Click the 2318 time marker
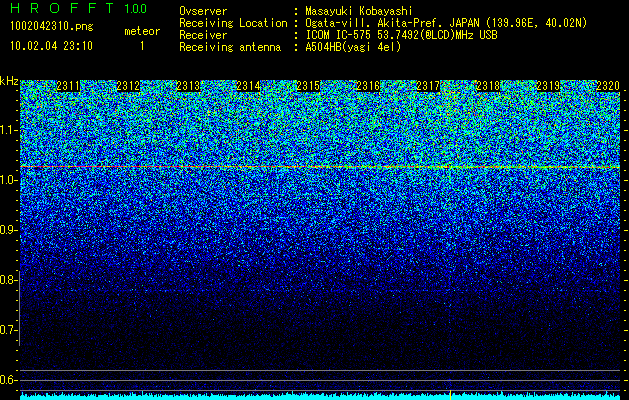This screenshot has width=629, height=400. point(488,86)
